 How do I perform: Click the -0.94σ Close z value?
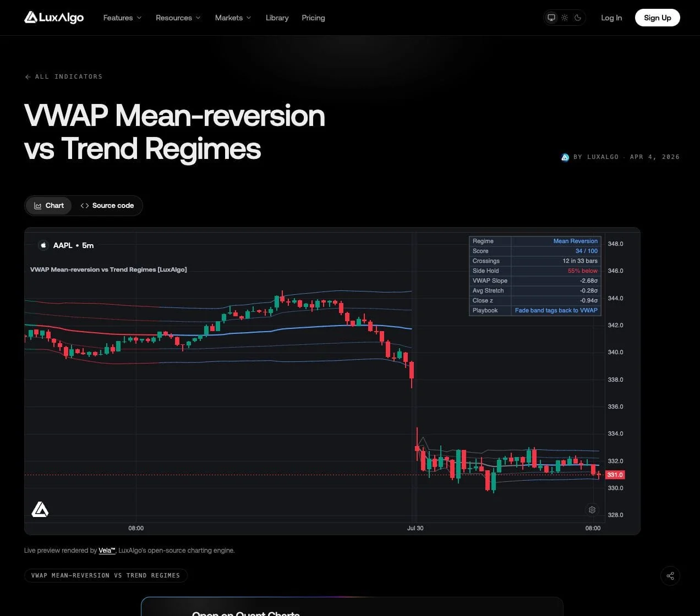coord(588,300)
